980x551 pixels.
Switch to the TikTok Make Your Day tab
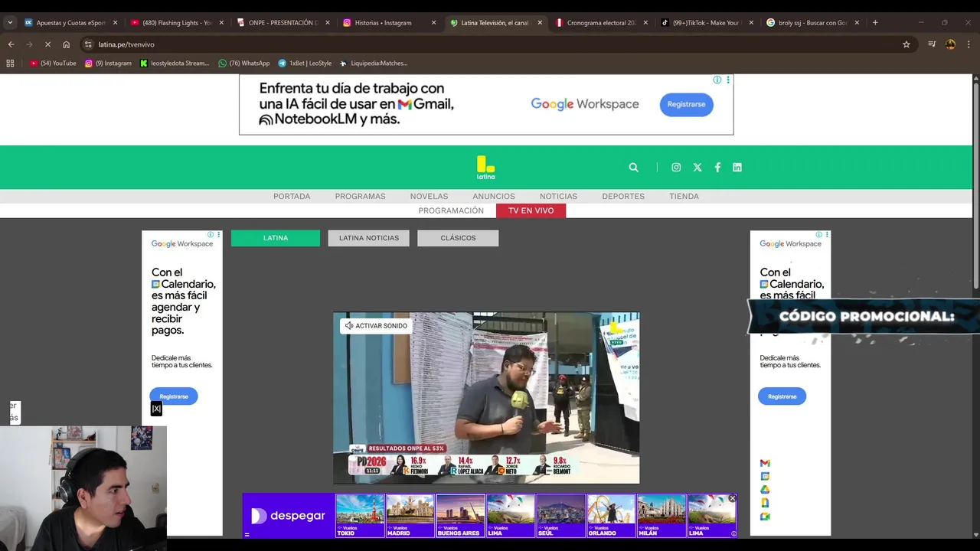pos(708,23)
